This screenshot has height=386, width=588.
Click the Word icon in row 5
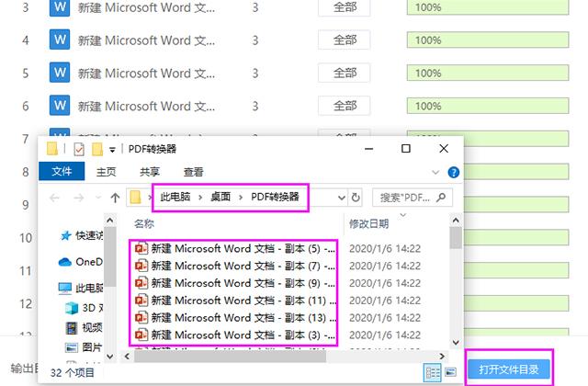[60, 73]
